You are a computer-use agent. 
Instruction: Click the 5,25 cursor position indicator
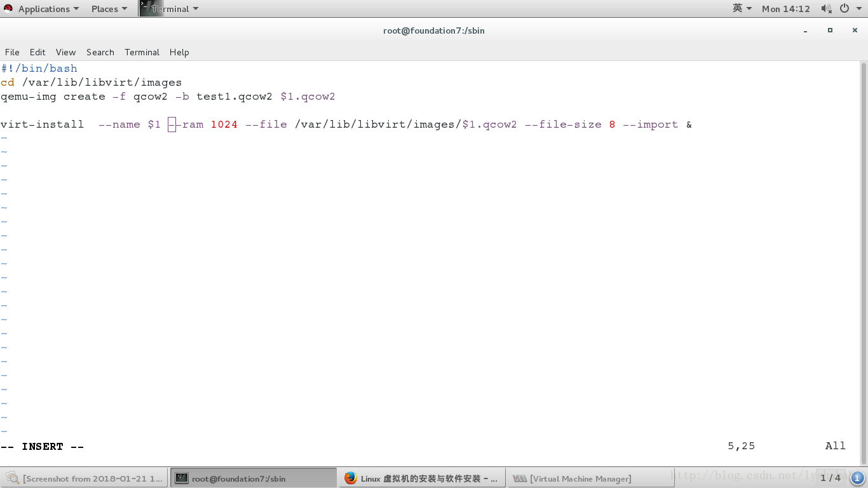742,446
